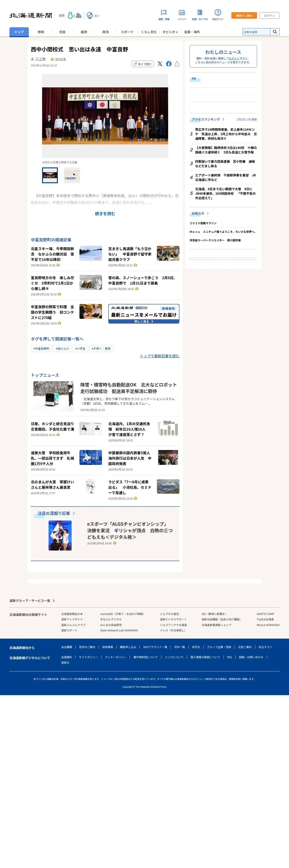Click the #子育て｜教育 tag
Image resolution: width=289 pixels, height=868 pixels.
point(101,348)
